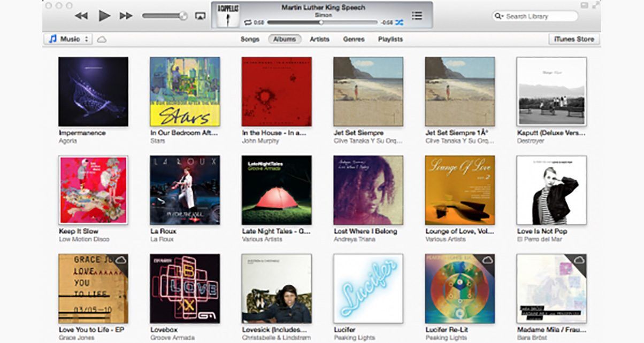Click the "Keep It Slow" album title
Image resolution: width=644 pixels, height=343 pixels.
tap(79, 231)
